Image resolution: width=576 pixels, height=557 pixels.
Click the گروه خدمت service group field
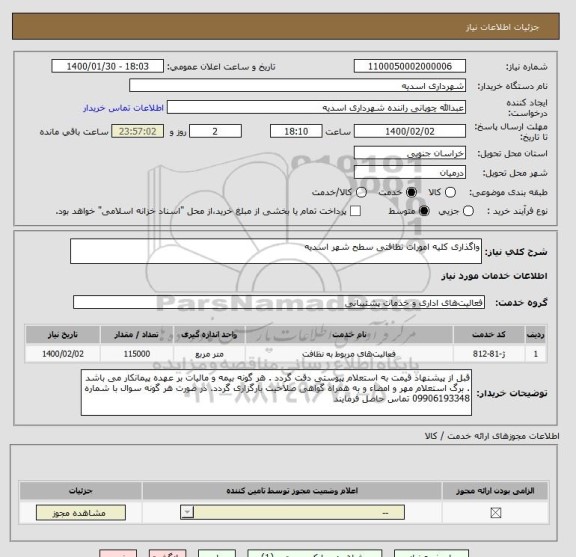click(279, 302)
